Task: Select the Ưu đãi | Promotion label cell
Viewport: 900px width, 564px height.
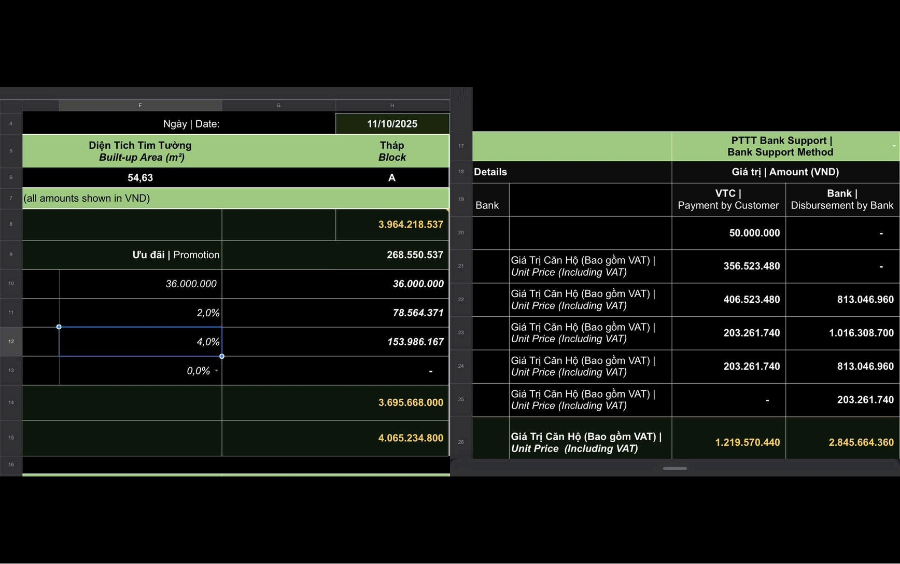Action: [x=140, y=255]
